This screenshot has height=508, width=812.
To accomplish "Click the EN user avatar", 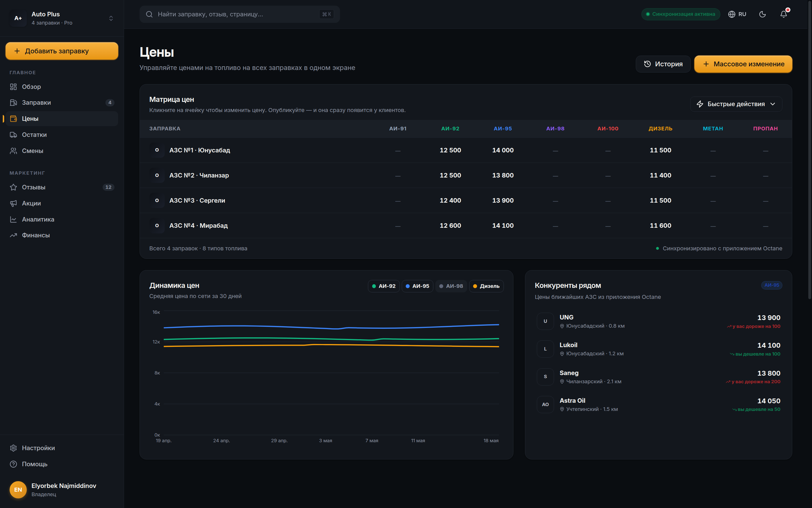I will click(18, 490).
